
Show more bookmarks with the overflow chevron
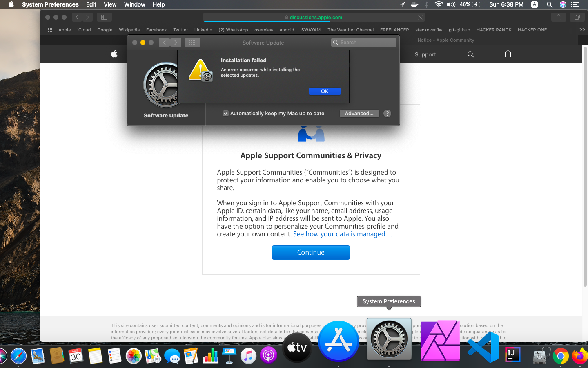(x=582, y=30)
